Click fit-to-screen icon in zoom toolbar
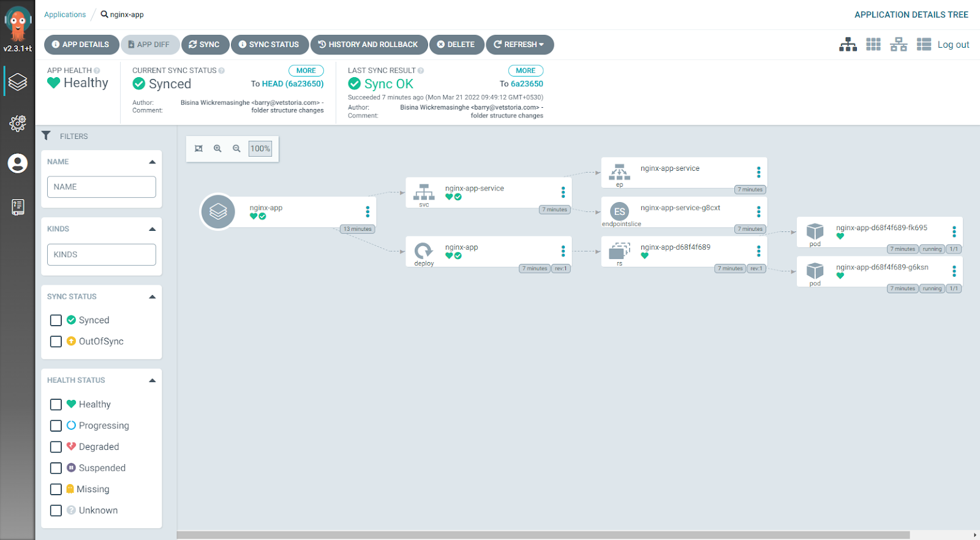The width and height of the screenshot is (980, 540). coord(198,149)
